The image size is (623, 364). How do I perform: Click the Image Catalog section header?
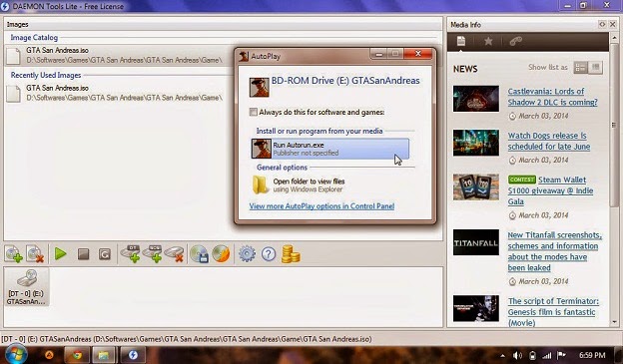pos(34,37)
